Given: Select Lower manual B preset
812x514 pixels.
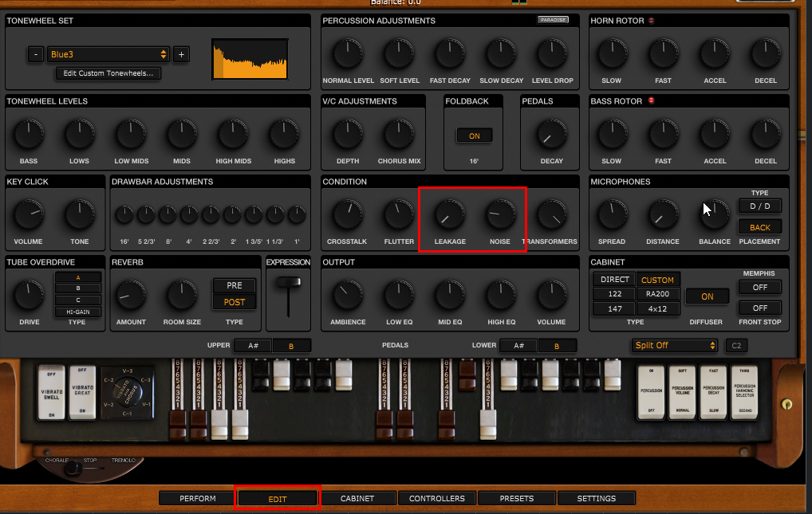Looking at the screenshot, I should [557, 345].
